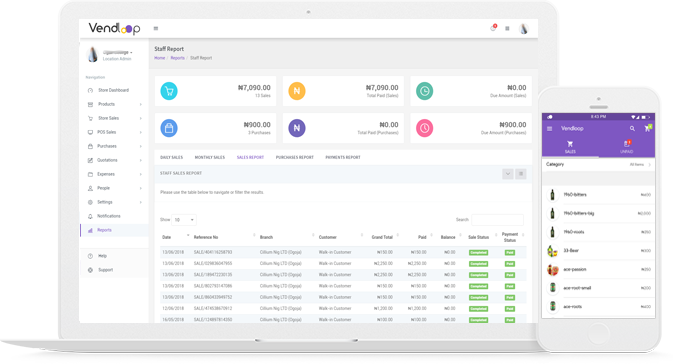Switch to the Monthly Sales tab
This screenshot has height=364, width=673.
pyautogui.click(x=209, y=158)
